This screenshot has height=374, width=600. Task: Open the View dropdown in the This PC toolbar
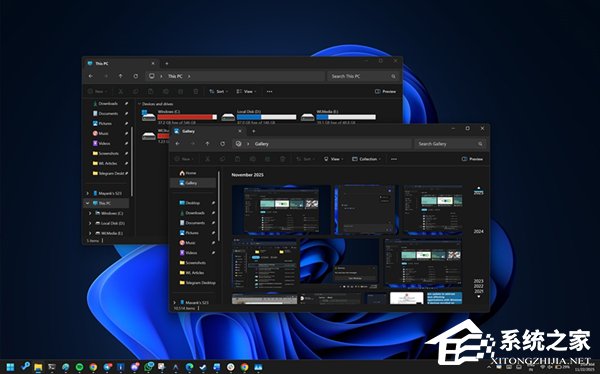246,91
